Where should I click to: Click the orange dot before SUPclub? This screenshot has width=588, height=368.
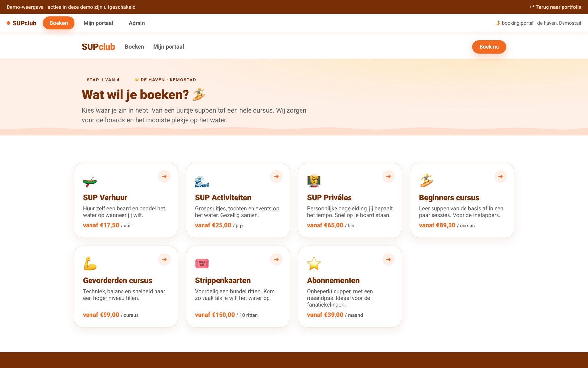pyautogui.click(x=8, y=23)
